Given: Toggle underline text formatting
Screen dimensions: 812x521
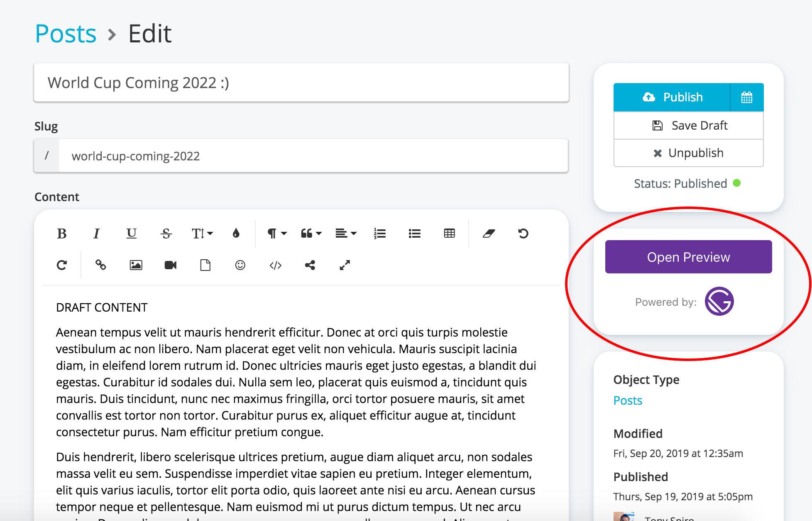Looking at the screenshot, I should coord(131,233).
